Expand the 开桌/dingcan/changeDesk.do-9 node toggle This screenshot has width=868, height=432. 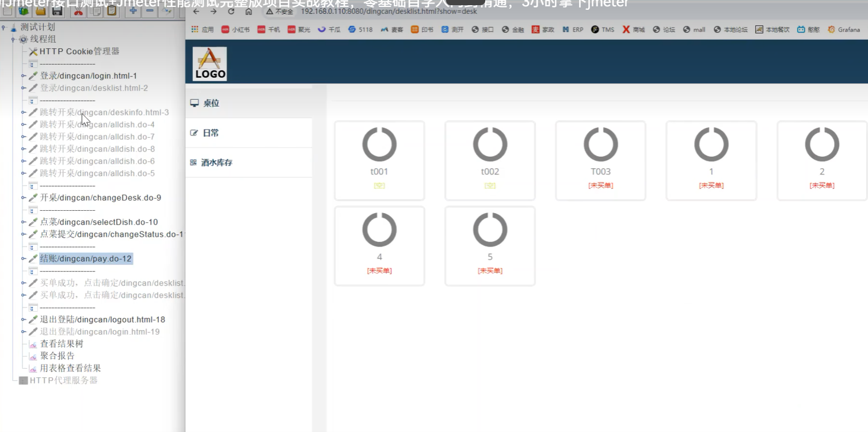point(24,198)
